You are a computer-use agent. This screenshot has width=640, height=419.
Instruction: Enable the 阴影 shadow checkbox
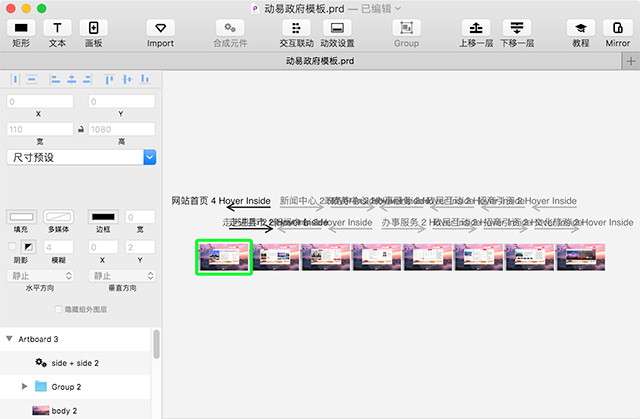(13, 246)
